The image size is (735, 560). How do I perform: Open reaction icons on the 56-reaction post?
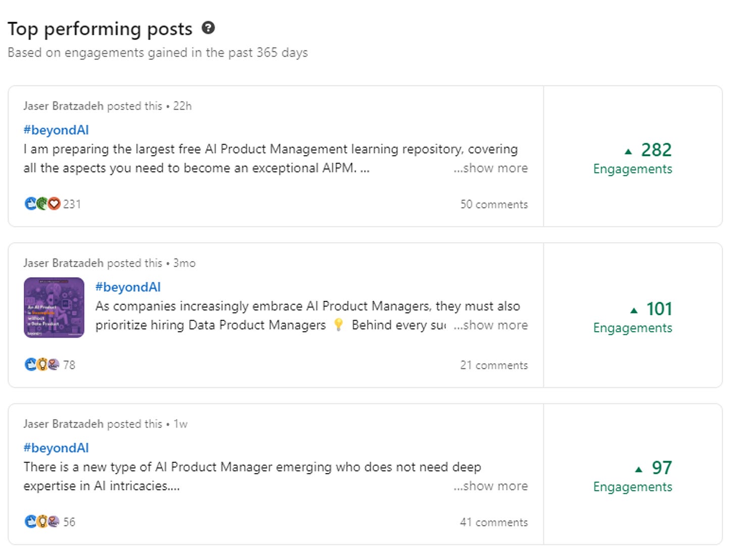[42, 522]
